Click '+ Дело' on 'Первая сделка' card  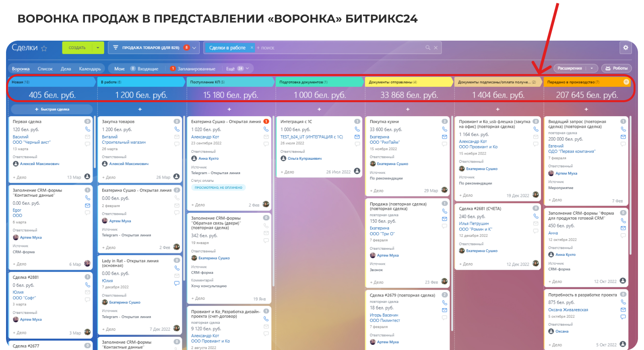coord(20,177)
